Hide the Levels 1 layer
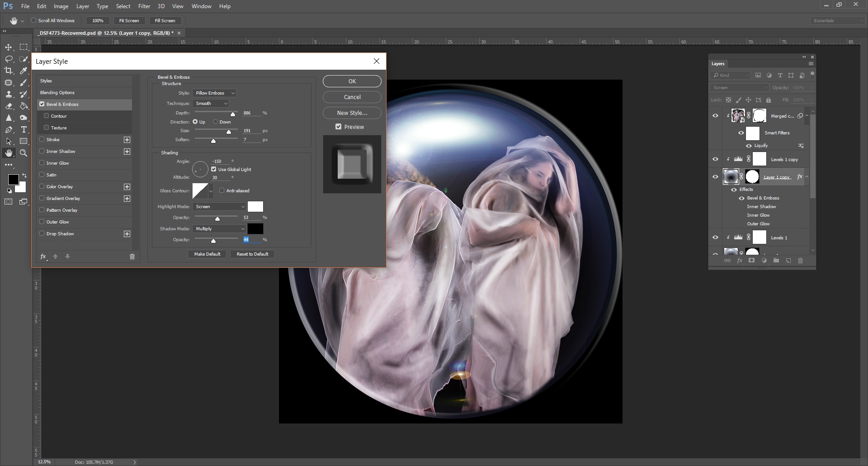Viewport: 868px width, 466px height. click(716, 237)
